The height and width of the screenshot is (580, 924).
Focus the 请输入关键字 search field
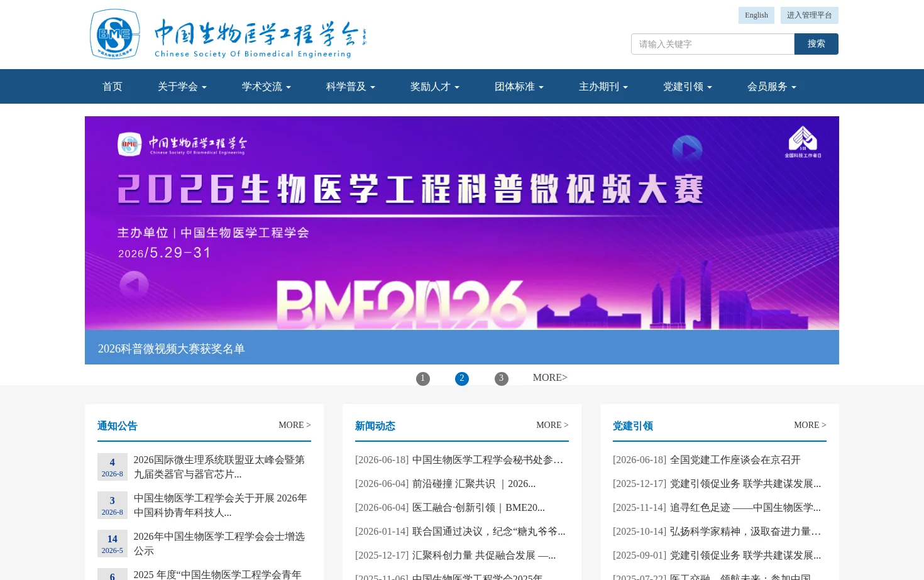713,44
